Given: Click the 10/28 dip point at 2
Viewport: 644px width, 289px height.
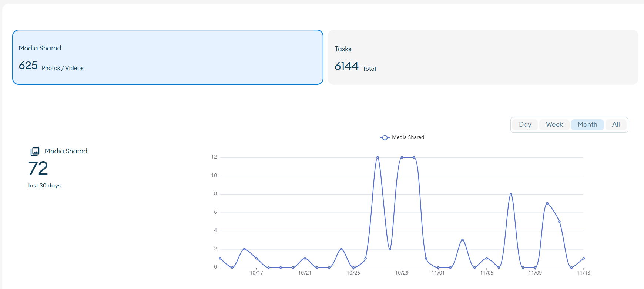Looking at the screenshot, I should coord(390,249).
